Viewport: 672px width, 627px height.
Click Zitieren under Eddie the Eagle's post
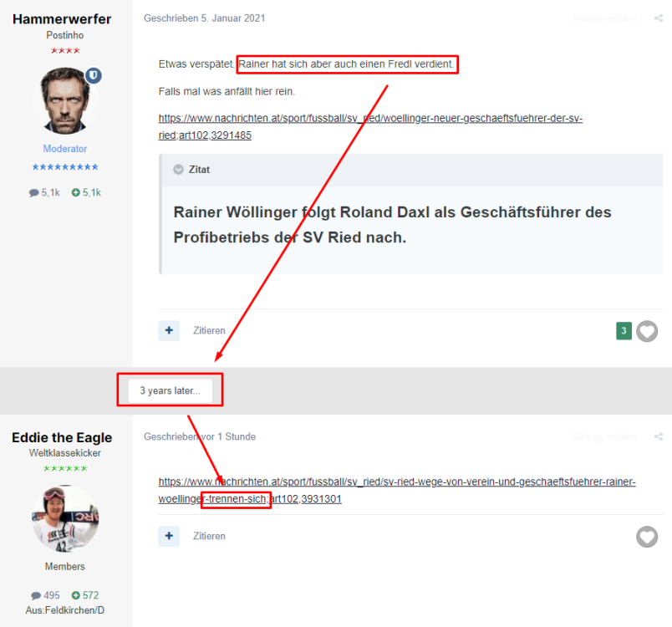click(x=209, y=536)
